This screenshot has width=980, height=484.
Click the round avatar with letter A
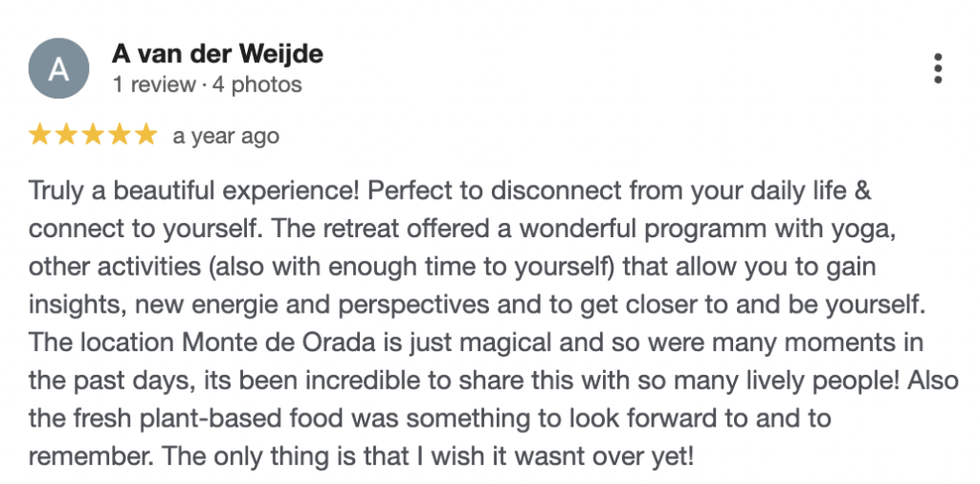click(x=58, y=70)
